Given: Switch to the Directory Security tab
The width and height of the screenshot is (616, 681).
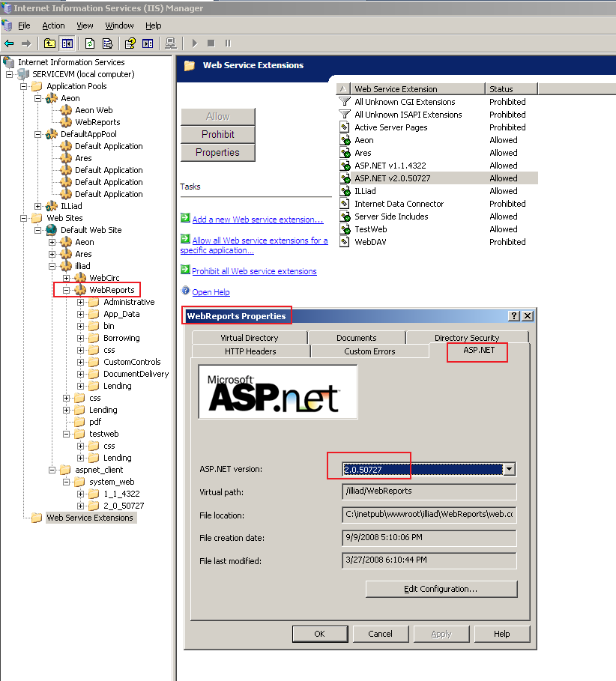Looking at the screenshot, I should [467, 337].
